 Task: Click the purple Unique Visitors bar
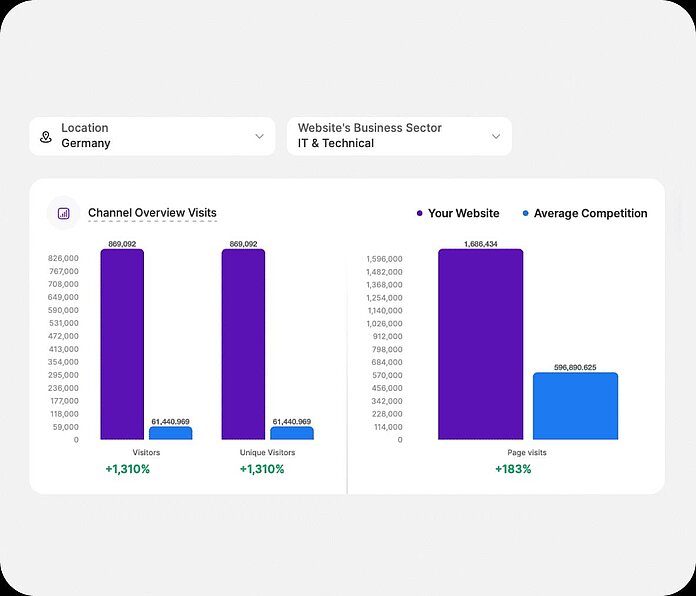(x=243, y=345)
